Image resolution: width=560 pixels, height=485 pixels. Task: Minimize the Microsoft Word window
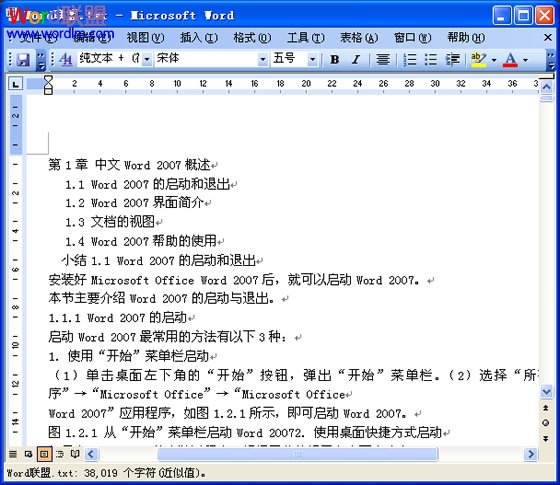click(502, 15)
